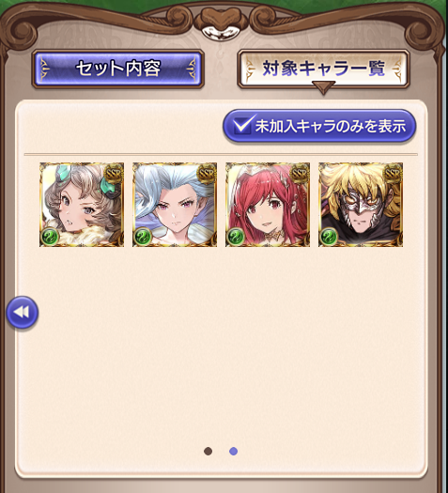Click the triangle pointer below 対象キャラ一覧

click(323, 87)
